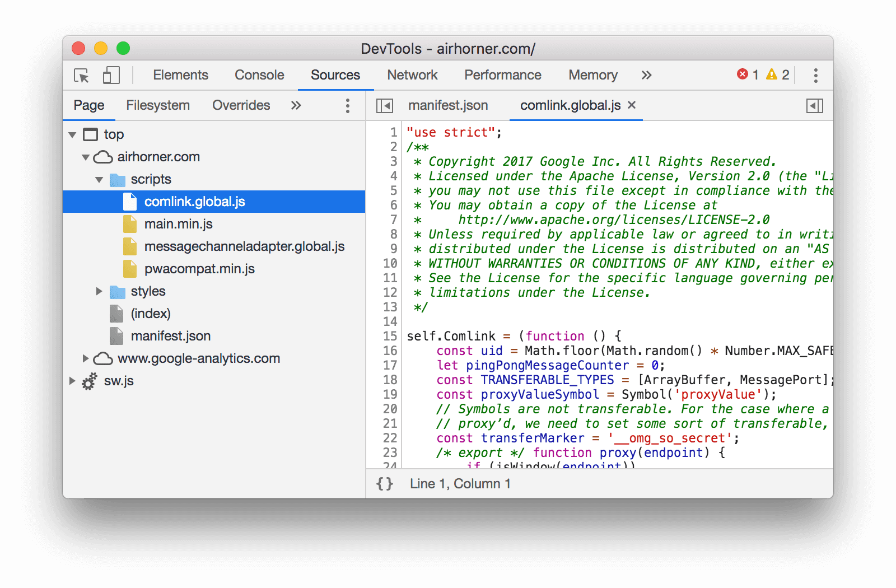Open the hidden panels chevron menu
Viewport: 896px width, 588px height.
[x=646, y=74]
